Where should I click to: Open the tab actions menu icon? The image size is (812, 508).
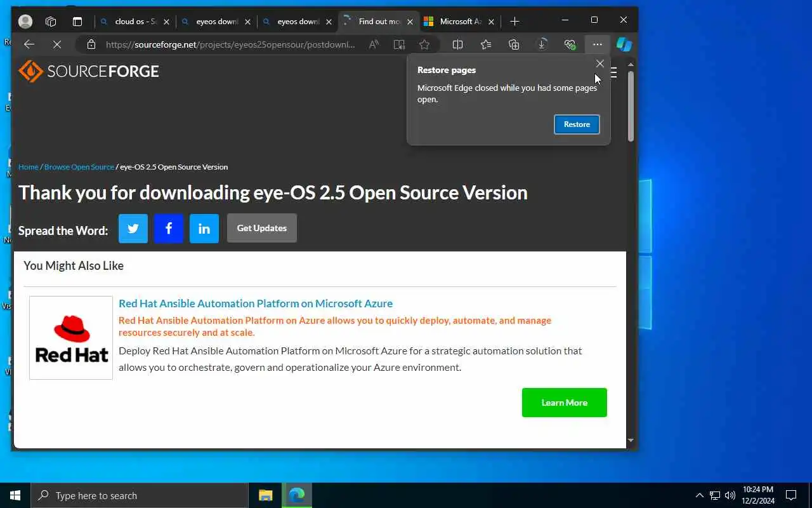[77, 22]
